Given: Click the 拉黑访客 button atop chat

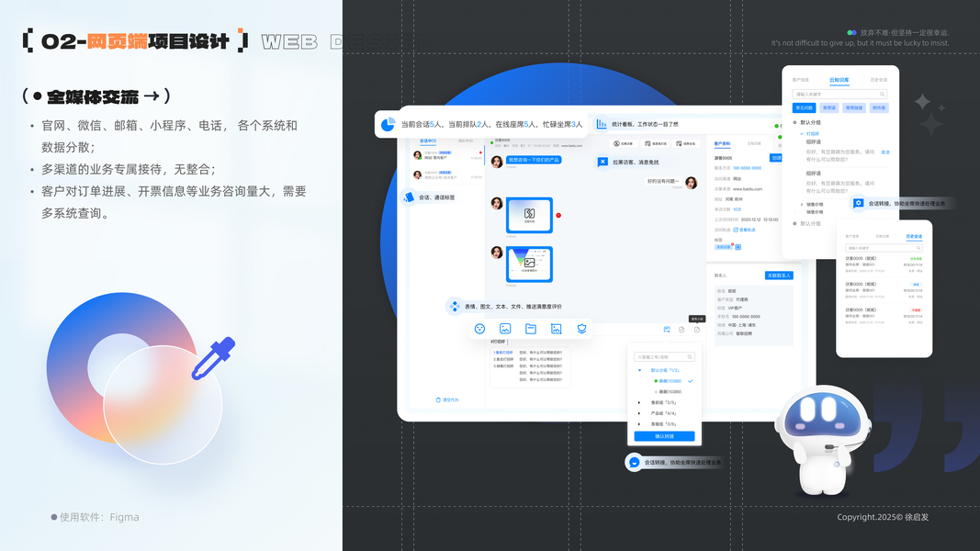Looking at the screenshot, I should 623,143.
